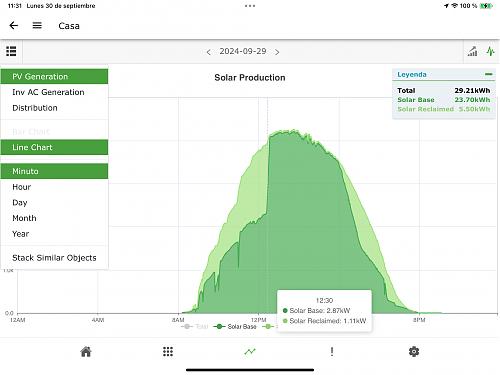
Task: Toggle the greyed Total series in chart legend
Action: pos(195,327)
